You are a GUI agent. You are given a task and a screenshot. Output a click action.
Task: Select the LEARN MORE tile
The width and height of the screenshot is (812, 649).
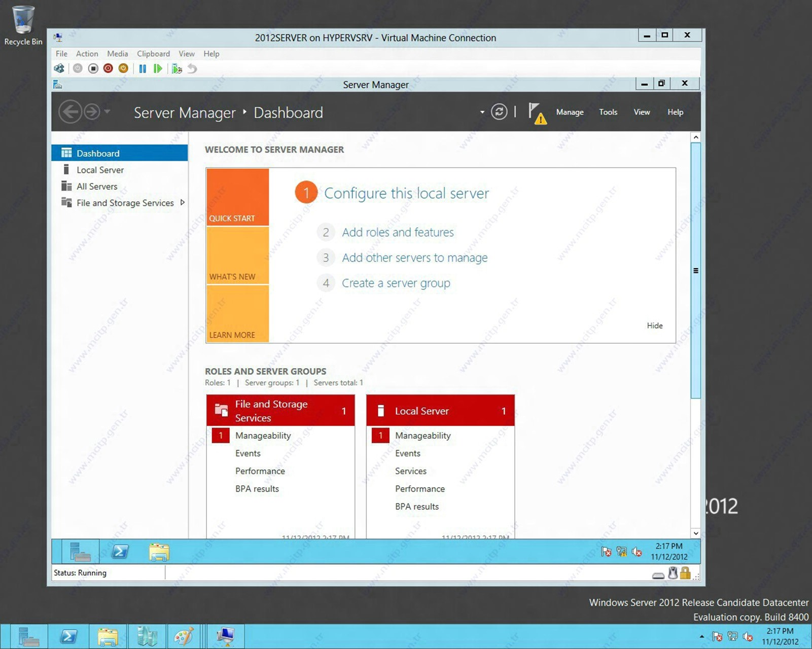237,314
